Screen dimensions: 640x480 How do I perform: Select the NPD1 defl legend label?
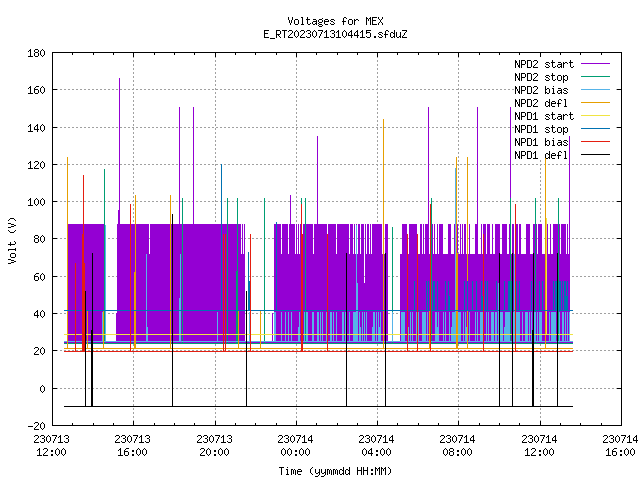541,155
